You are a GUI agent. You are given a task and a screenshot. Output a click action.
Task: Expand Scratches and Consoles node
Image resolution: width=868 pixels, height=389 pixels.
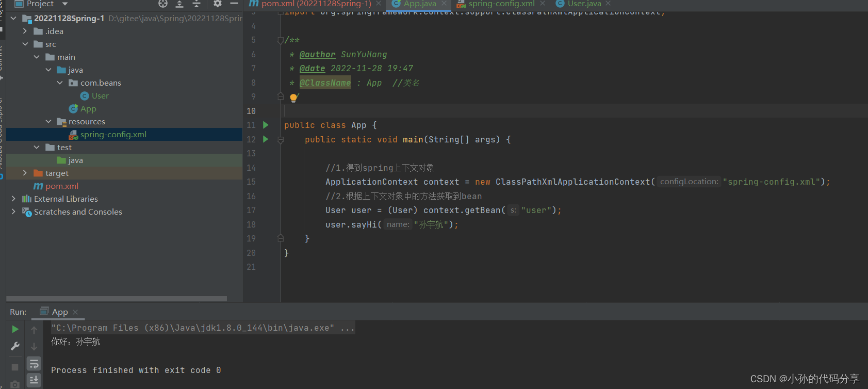(x=13, y=212)
